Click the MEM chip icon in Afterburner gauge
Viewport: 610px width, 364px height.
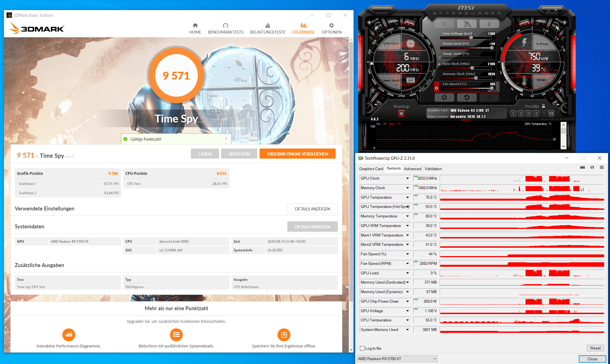(411, 80)
